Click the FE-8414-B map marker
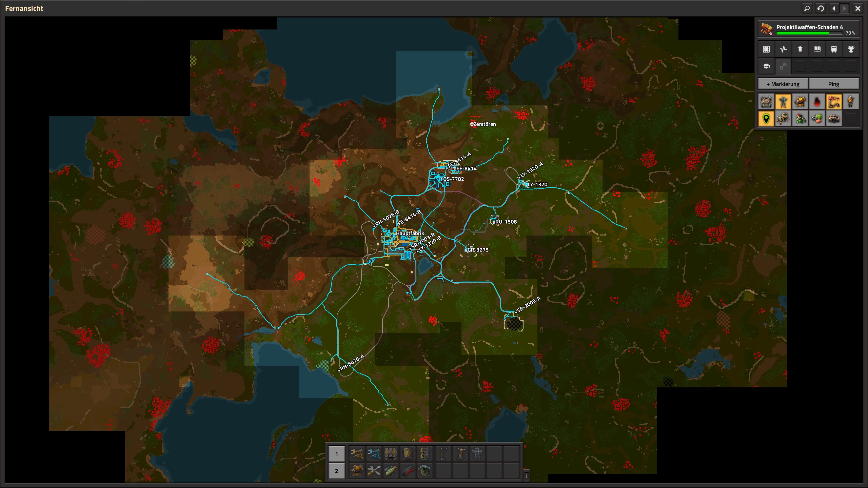 click(x=409, y=217)
